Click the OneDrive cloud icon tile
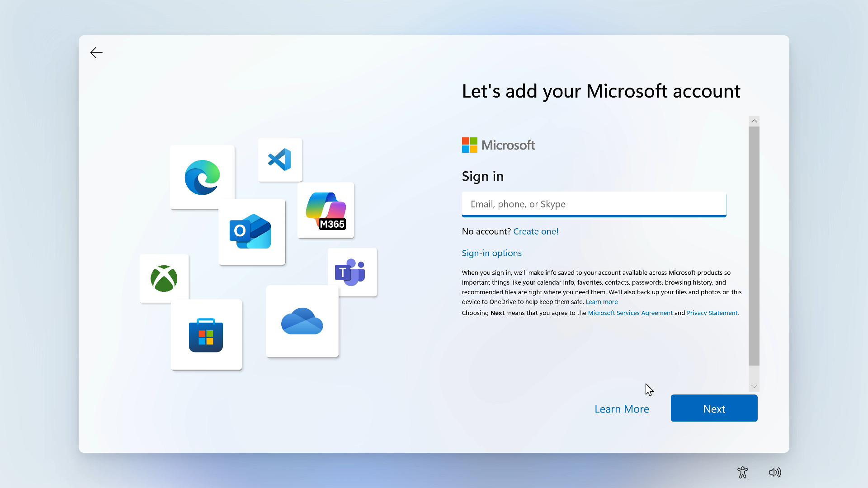The height and width of the screenshot is (488, 868). pyautogui.click(x=302, y=321)
